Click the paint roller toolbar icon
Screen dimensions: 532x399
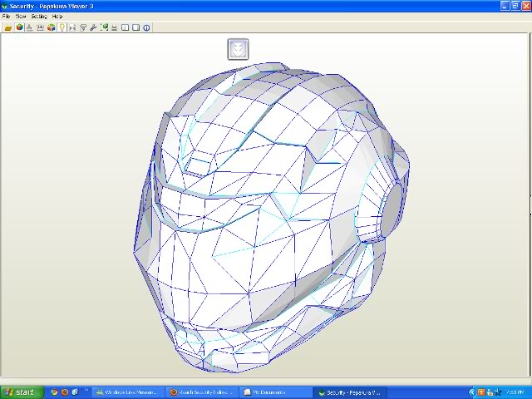(x=83, y=27)
